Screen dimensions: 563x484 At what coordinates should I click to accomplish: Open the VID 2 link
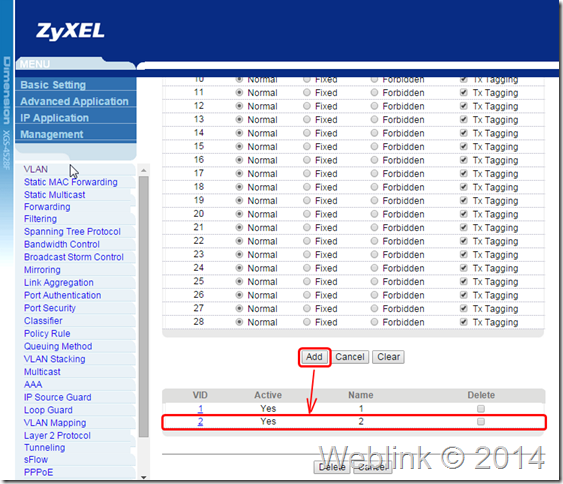(x=200, y=422)
